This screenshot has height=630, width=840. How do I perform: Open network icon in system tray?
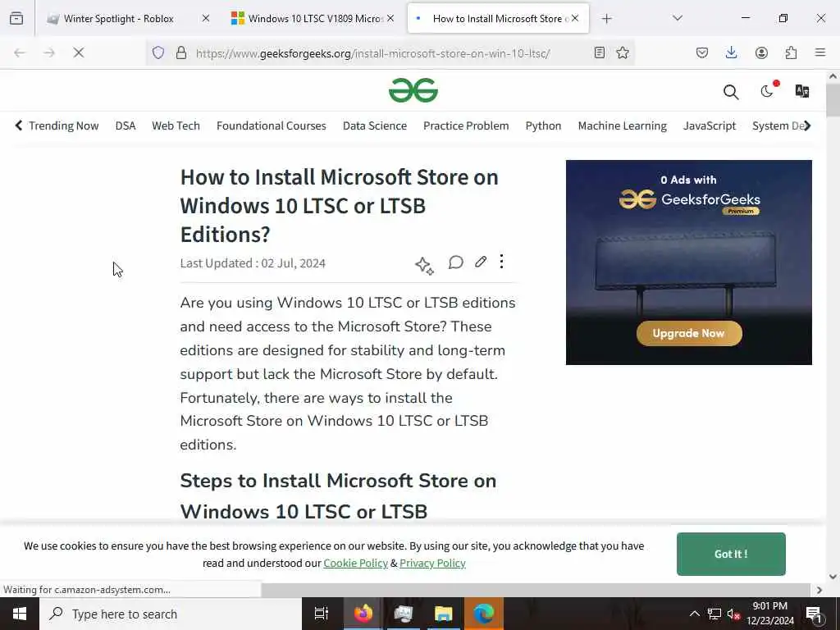pyautogui.click(x=714, y=614)
